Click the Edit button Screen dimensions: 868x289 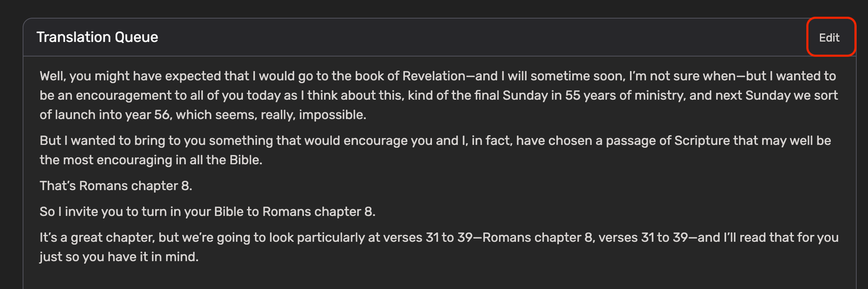tap(829, 38)
